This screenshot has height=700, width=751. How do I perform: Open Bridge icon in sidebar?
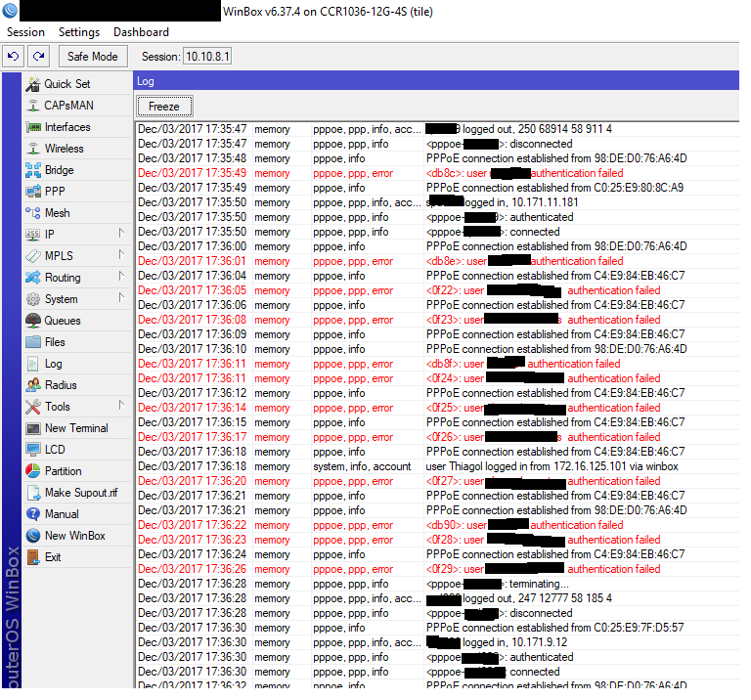(33, 170)
